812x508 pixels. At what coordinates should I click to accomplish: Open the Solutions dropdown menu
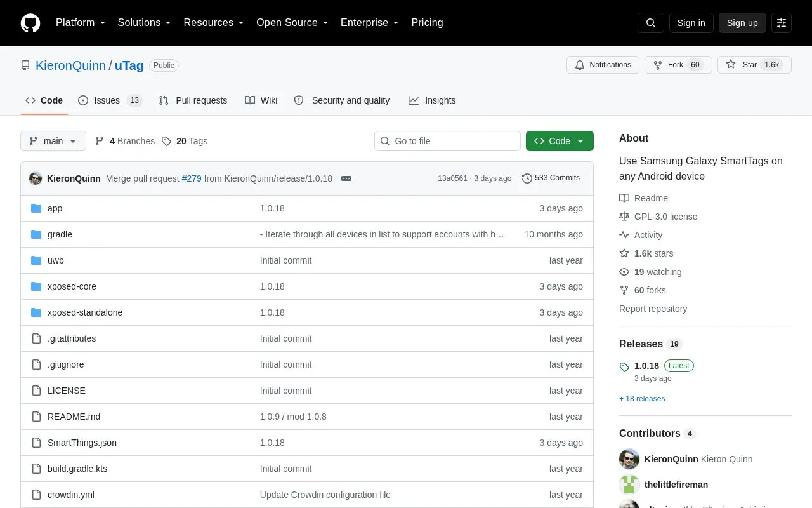click(145, 23)
